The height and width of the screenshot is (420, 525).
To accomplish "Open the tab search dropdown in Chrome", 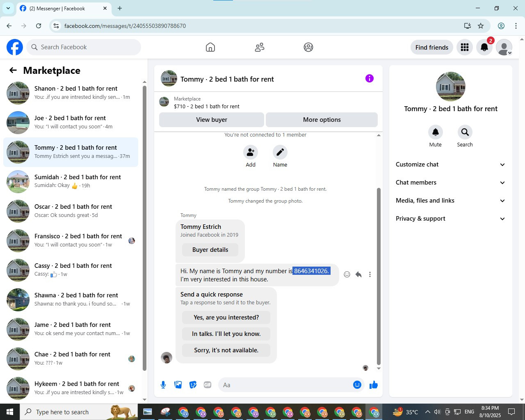I will click(8, 8).
